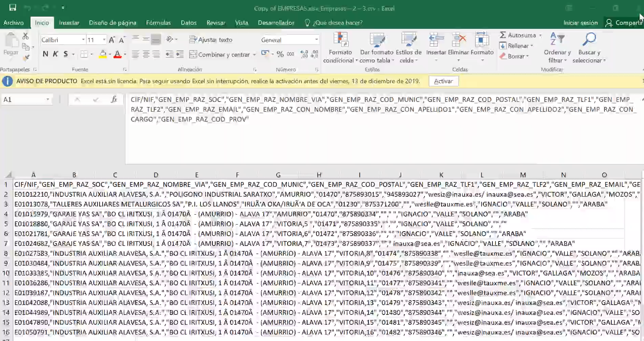Open the General number format dropdown
Image resolution: width=644 pixels, height=341 pixels.
[x=316, y=40]
